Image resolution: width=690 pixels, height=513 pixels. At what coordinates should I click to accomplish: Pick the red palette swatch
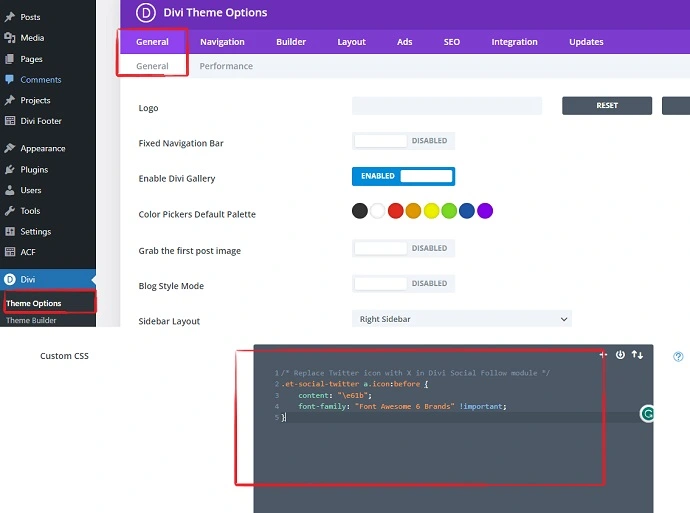(x=396, y=211)
